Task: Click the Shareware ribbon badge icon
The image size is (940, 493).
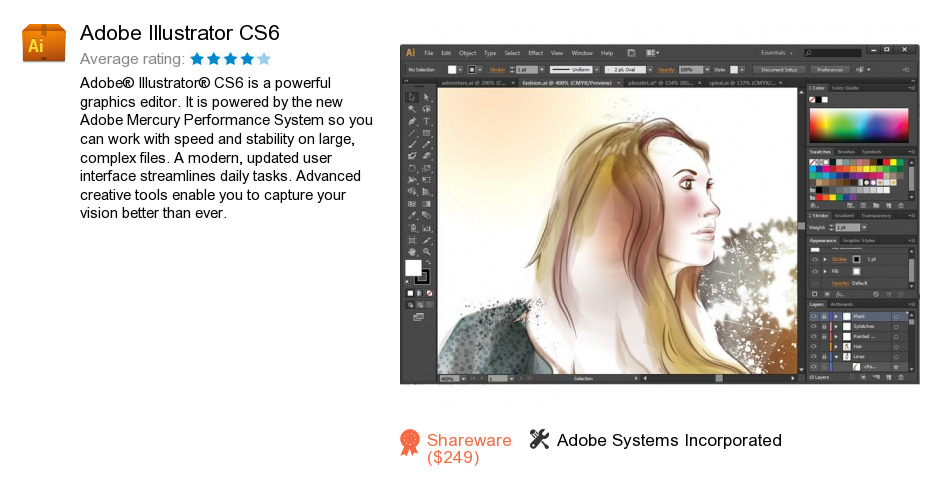Action: pyautogui.click(x=410, y=443)
